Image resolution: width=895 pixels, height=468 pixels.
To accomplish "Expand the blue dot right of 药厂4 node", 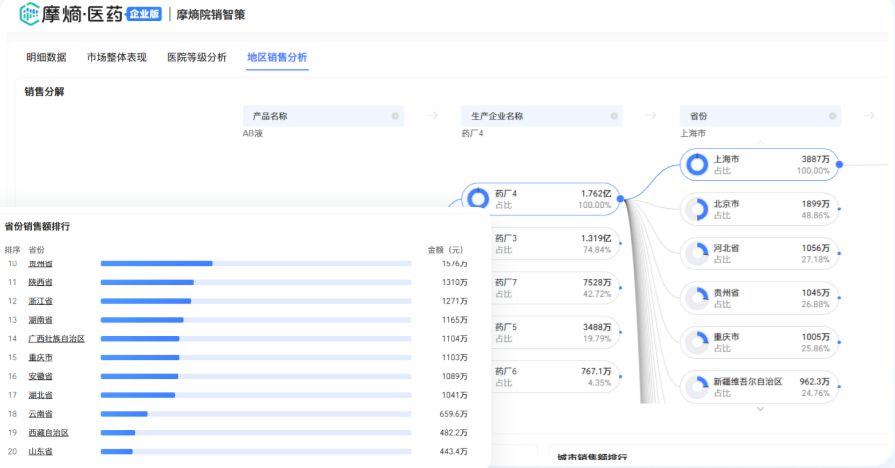I will [x=621, y=198].
